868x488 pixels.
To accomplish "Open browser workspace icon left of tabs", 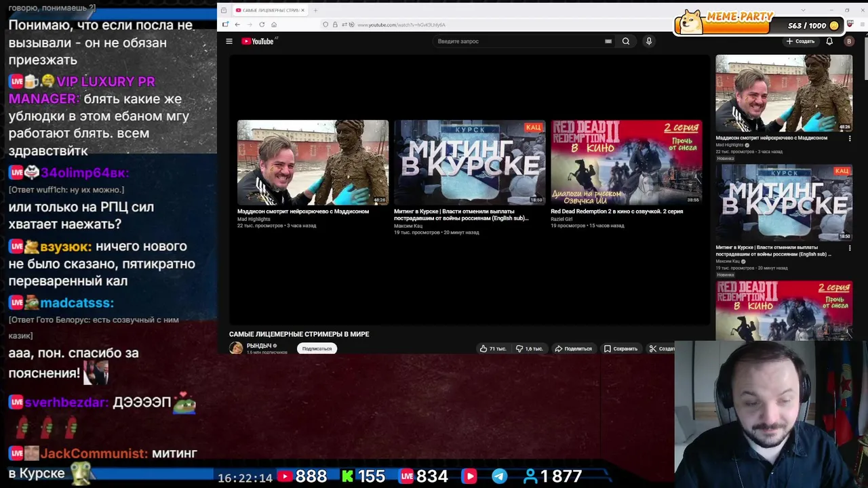I will pos(224,10).
